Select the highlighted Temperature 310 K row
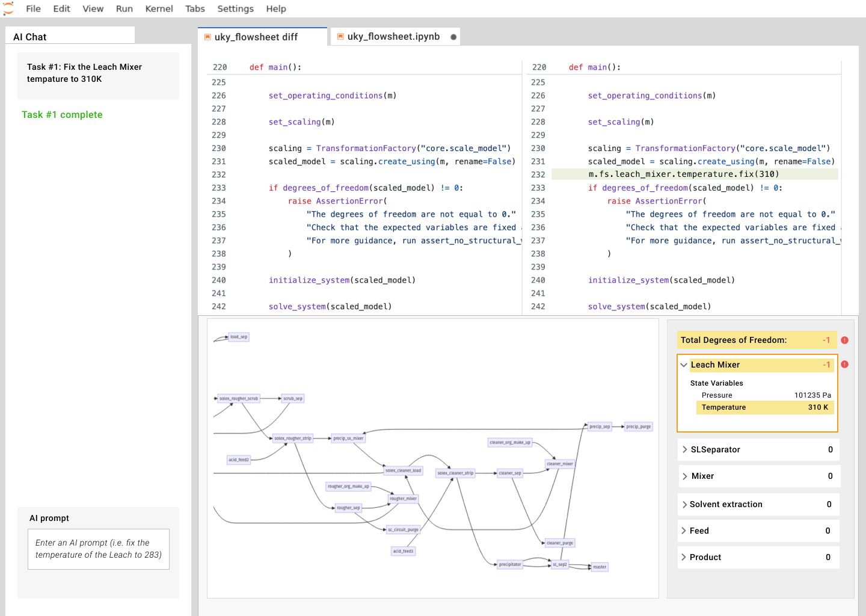This screenshot has width=866, height=616. coord(764,408)
